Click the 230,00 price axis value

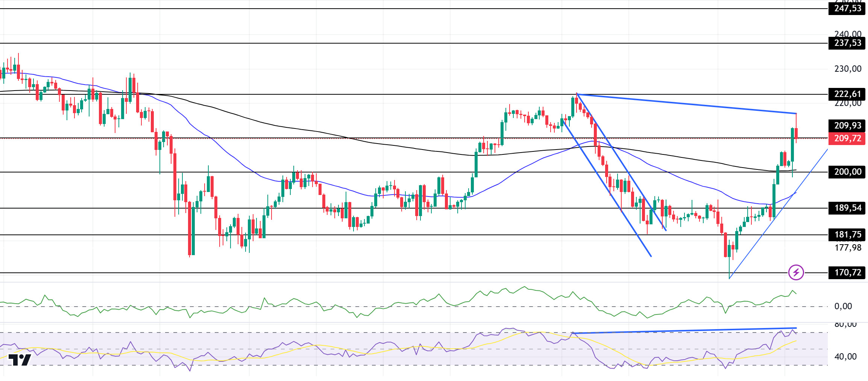coord(848,69)
